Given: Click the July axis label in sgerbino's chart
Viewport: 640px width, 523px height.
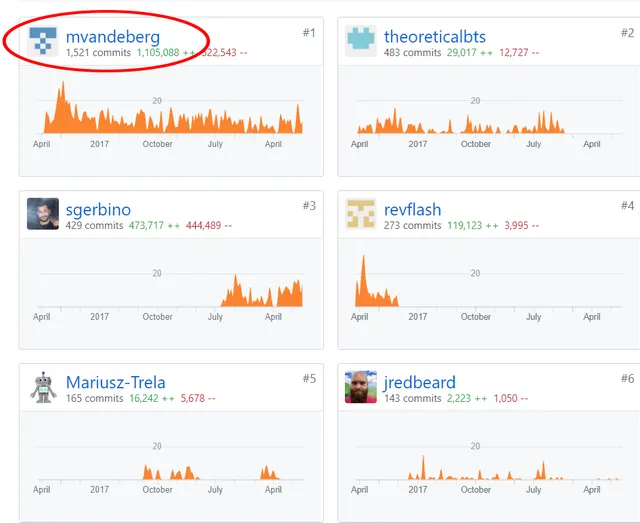Looking at the screenshot, I should coord(215,317).
